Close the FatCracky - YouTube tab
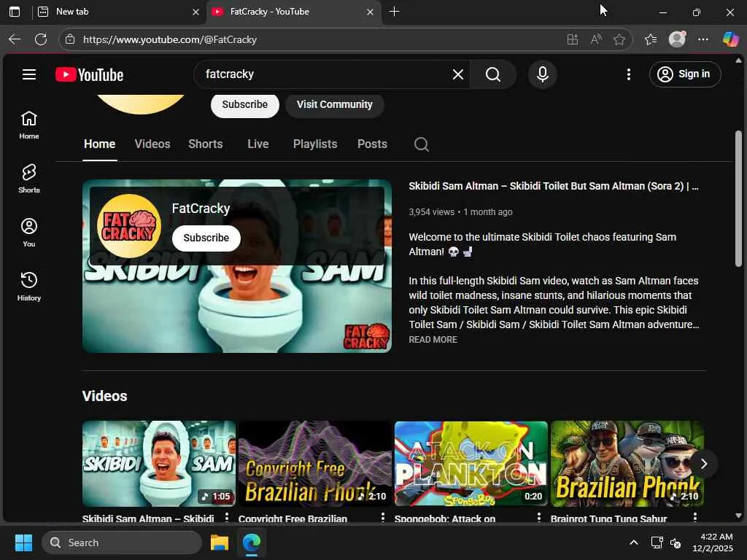Viewport: 747px width, 560px height. coord(370,12)
